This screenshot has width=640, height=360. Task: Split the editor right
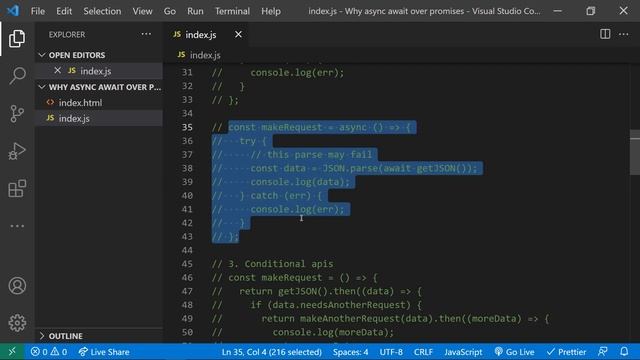click(605, 34)
